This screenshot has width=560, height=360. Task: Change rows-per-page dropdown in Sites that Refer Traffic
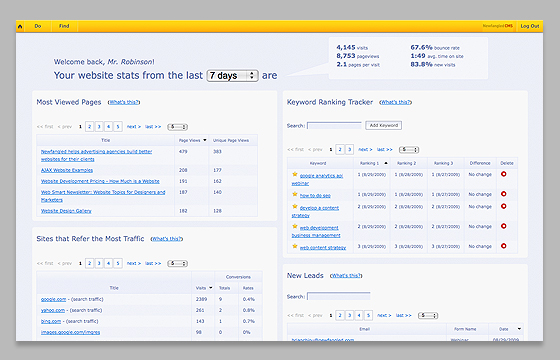tap(178, 264)
